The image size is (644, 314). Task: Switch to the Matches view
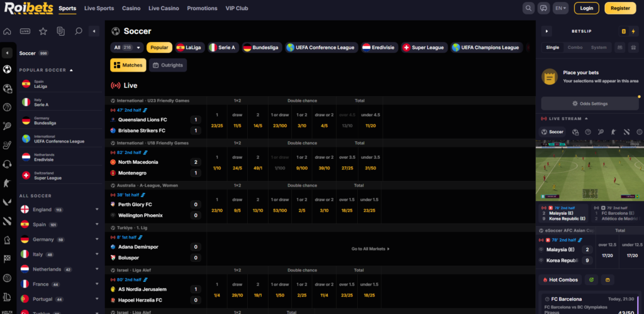point(128,65)
